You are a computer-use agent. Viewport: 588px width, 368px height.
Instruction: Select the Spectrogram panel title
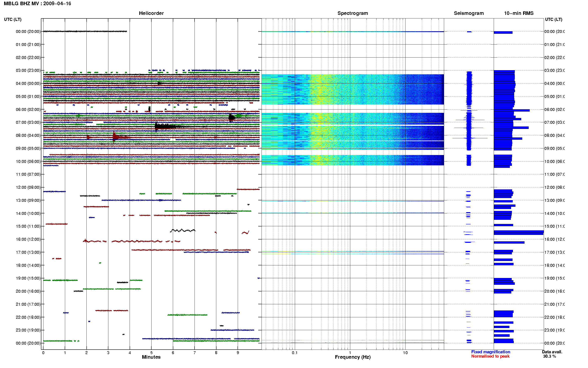pyautogui.click(x=353, y=13)
